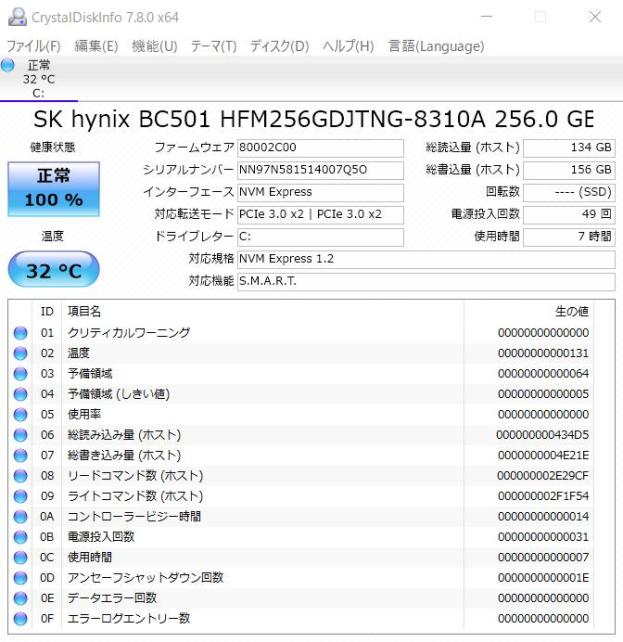
Task: Click the standard field NVM Express 1.2
Action: point(426,259)
